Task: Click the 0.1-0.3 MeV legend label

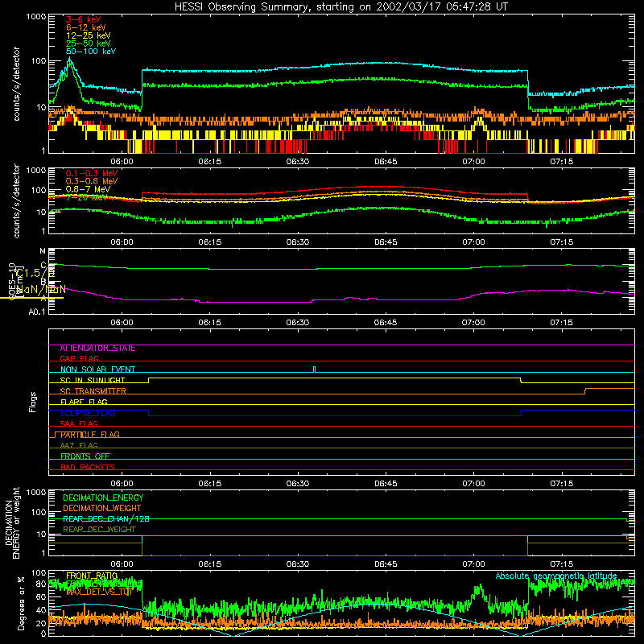Action: click(92, 173)
